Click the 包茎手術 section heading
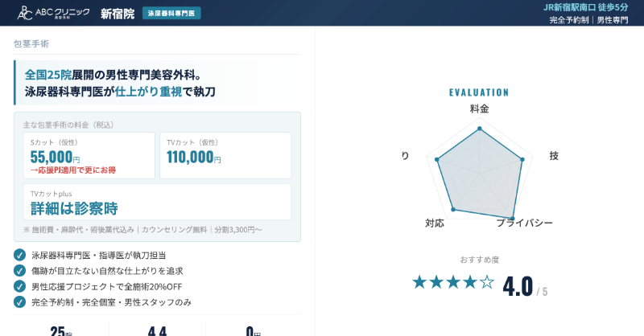 coord(31,43)
